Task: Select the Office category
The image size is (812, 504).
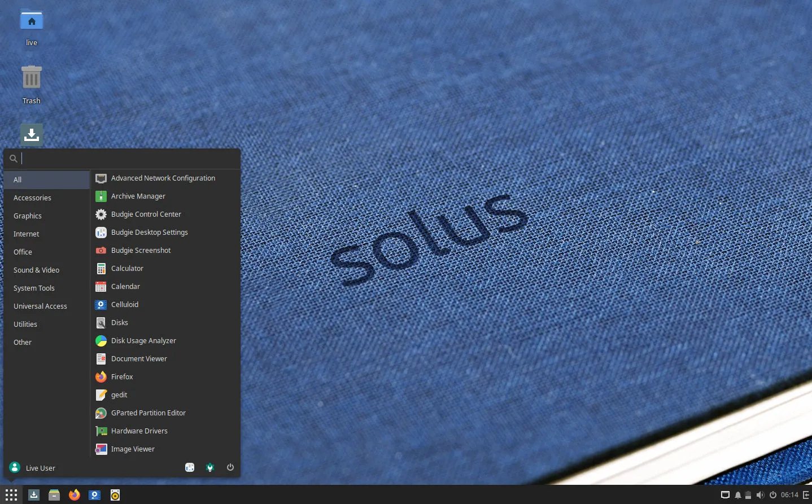Action: pos(47,252)
